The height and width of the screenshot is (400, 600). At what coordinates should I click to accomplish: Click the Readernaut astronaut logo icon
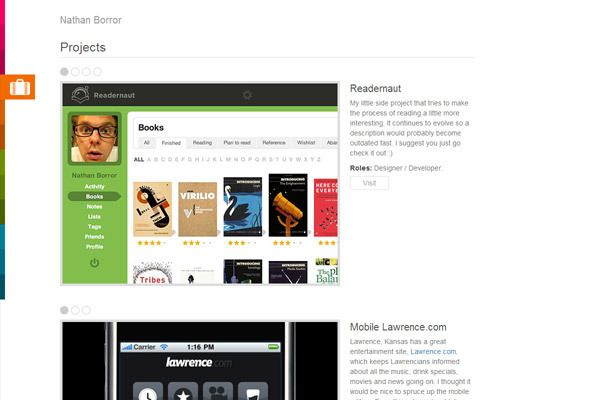(80, 95)
